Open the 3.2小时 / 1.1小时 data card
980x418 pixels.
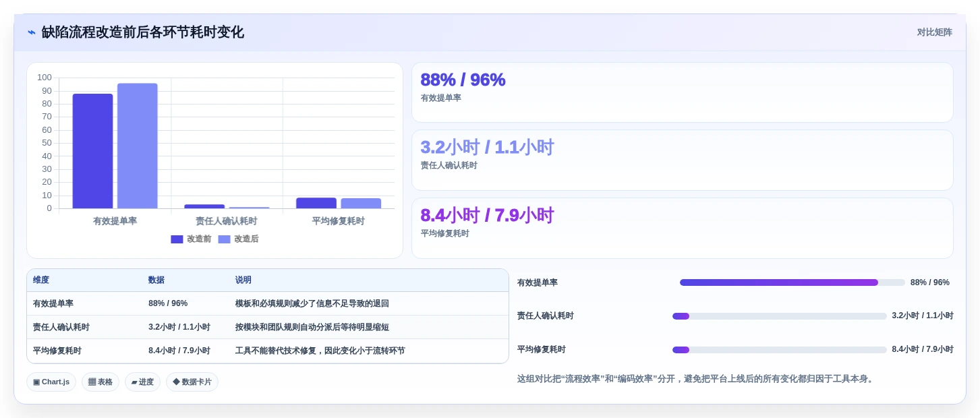pyautogui.click(x=683, y=160)
